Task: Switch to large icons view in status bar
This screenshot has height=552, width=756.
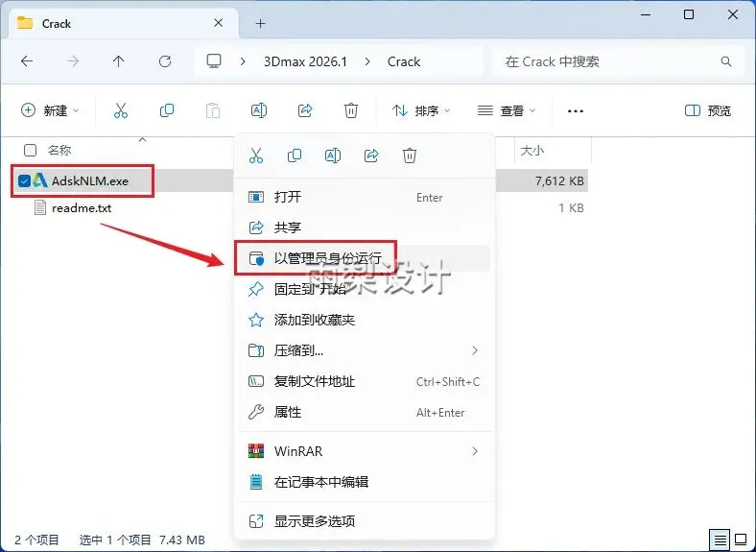Action: coord(741,539)
